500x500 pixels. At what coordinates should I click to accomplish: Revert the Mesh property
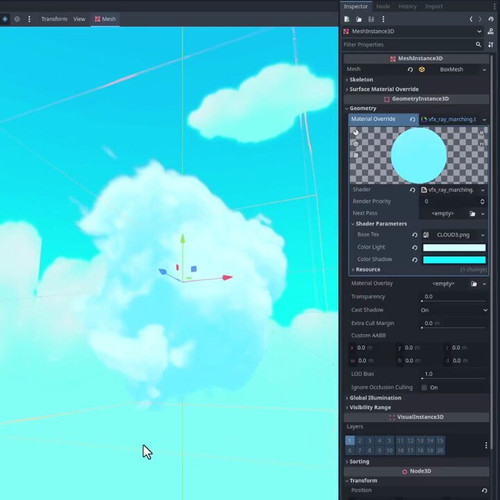pyautogui.click(x=410, y=69)
